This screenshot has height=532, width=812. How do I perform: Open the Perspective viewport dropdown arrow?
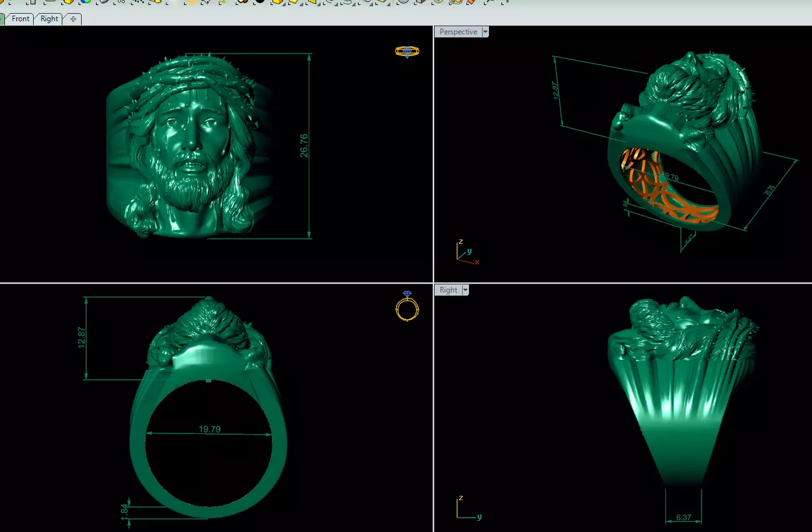point(485,32)
